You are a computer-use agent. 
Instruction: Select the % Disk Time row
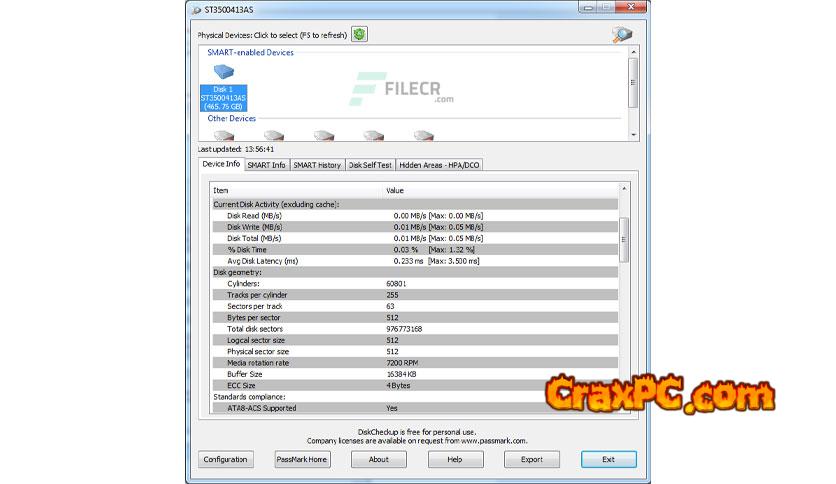click(x=415, y=249)
